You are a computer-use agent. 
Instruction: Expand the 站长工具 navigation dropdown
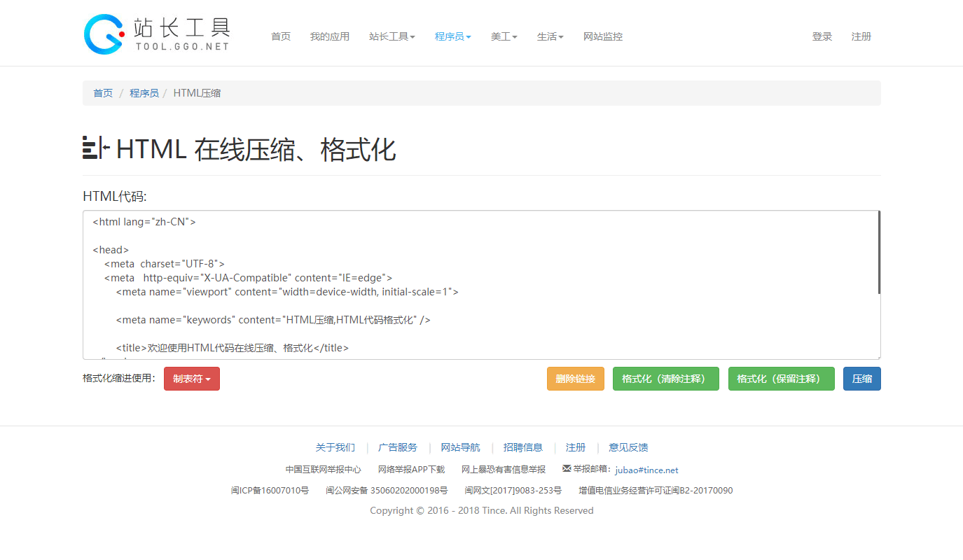[392, 36]
